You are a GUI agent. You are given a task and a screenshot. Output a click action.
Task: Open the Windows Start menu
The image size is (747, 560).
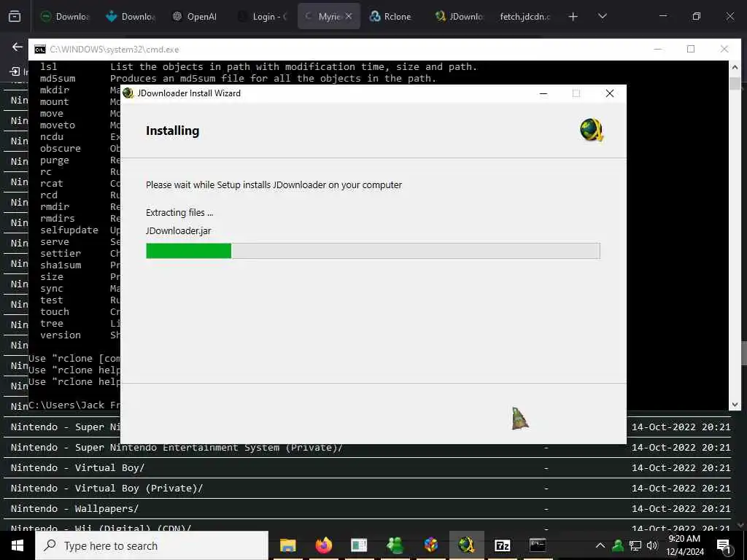tap(18, 545)
